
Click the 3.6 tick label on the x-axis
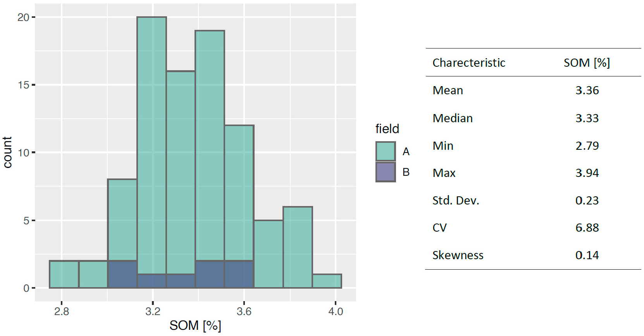[244, 312]
